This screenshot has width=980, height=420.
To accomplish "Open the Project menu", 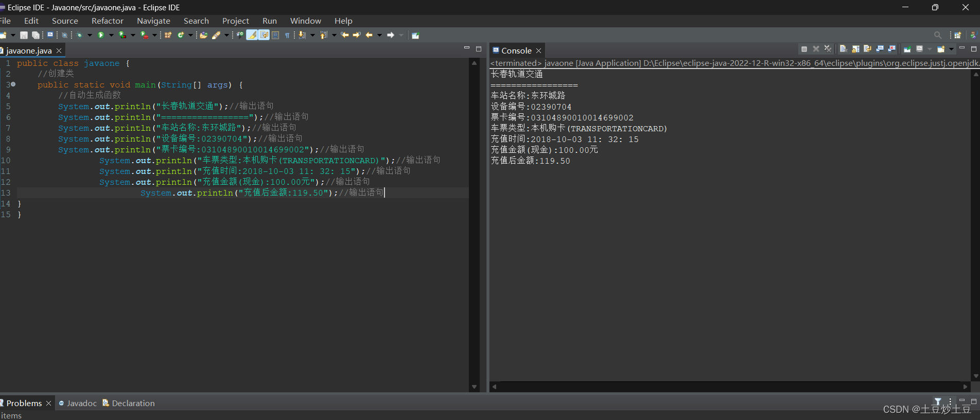I will pyautogui.click(x=236, y=21).
